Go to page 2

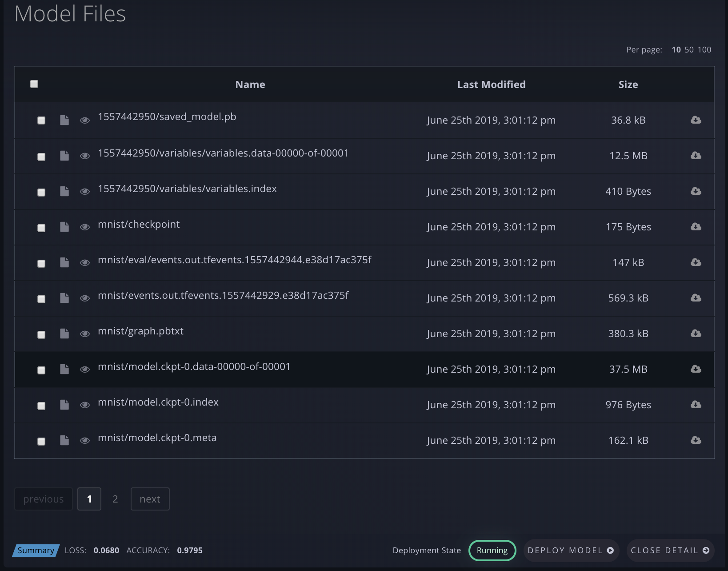[115, 499]
